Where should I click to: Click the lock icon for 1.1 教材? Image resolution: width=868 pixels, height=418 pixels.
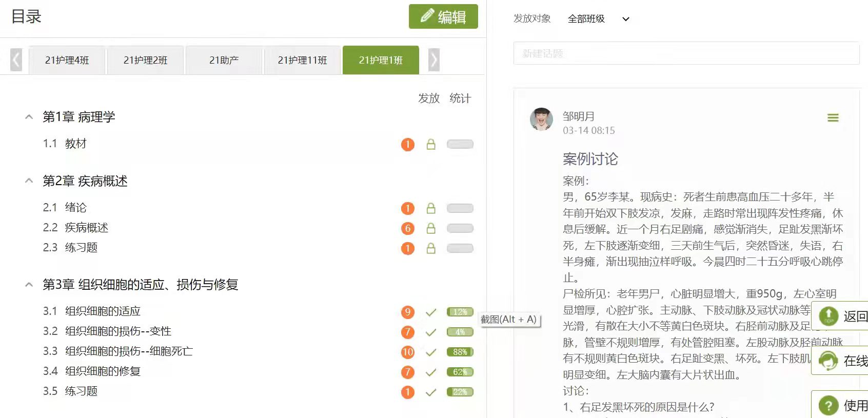coord(431,145)
